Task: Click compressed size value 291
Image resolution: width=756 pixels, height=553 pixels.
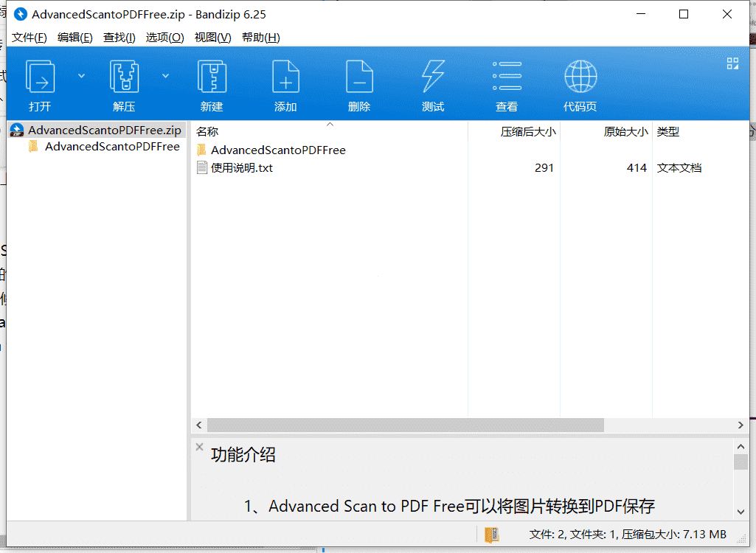Action: tap(544, 168)
